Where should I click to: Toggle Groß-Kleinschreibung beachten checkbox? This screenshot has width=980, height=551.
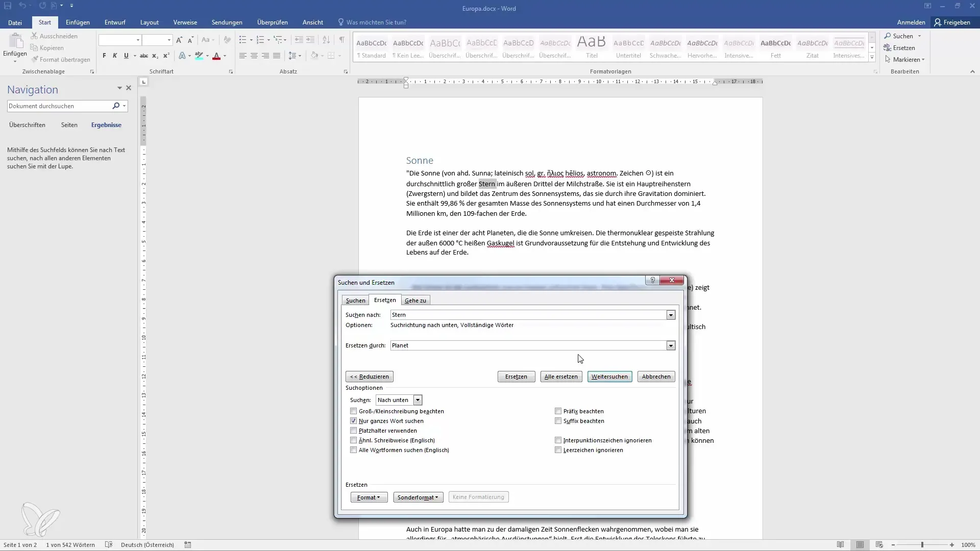point(353,411)
